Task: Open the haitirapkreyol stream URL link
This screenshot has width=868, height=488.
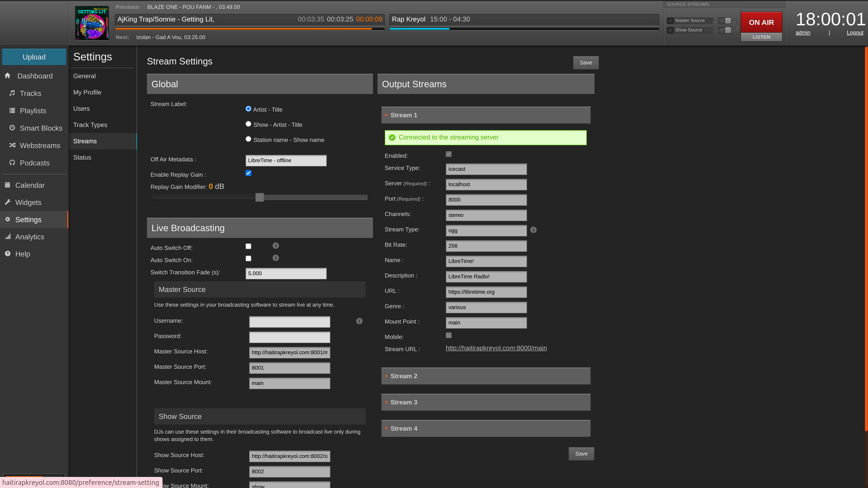Action: point(496,348)
